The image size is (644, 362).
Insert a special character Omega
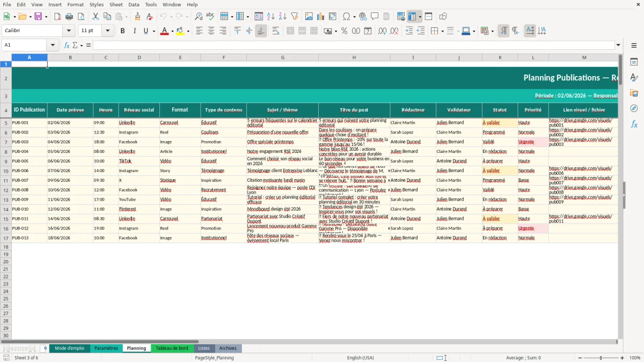pyautogui.click(x=346, y=17)
